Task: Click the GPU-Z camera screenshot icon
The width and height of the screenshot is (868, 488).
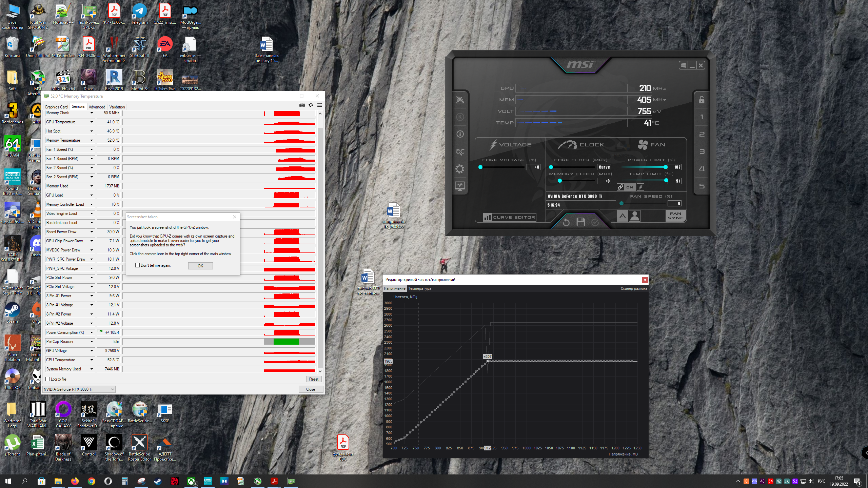Action: pyautogui.click(x=302, y=105)
